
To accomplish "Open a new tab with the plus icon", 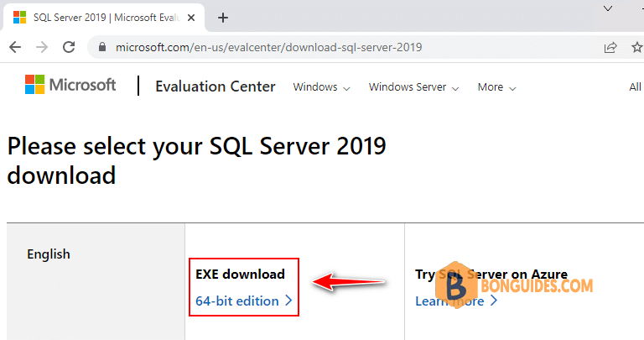I will coord(223,18).
